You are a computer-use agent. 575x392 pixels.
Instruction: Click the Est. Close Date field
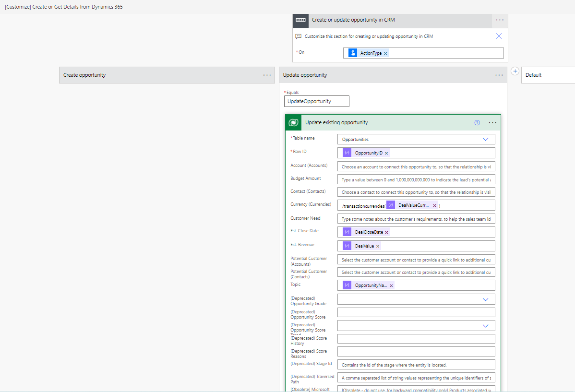416,232
